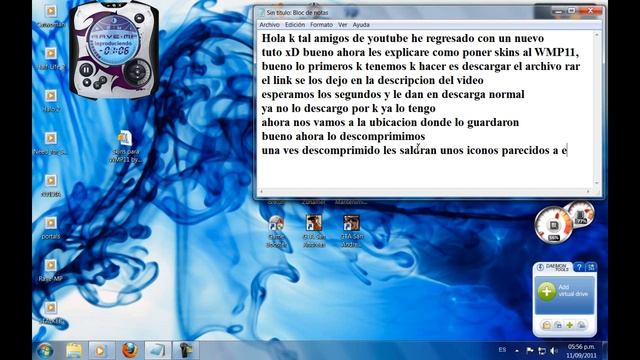
Task: Click the second bottom icon in Daemon Tools gadget
Action: tap(558, 325)
